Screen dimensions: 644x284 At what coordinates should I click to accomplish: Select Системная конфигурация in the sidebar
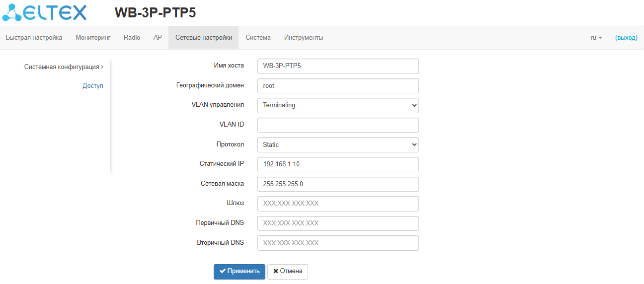click(x=64, y=67)
